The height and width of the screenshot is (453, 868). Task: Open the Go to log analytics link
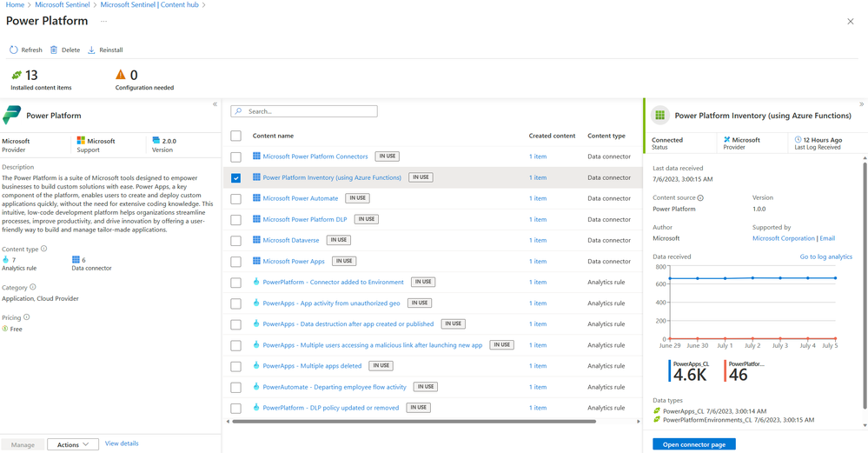tap(826, 256)
